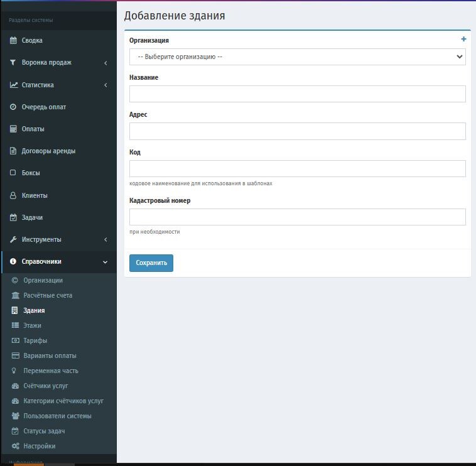
Task: Open Пользователи системы link
Action: coord(57,416)
